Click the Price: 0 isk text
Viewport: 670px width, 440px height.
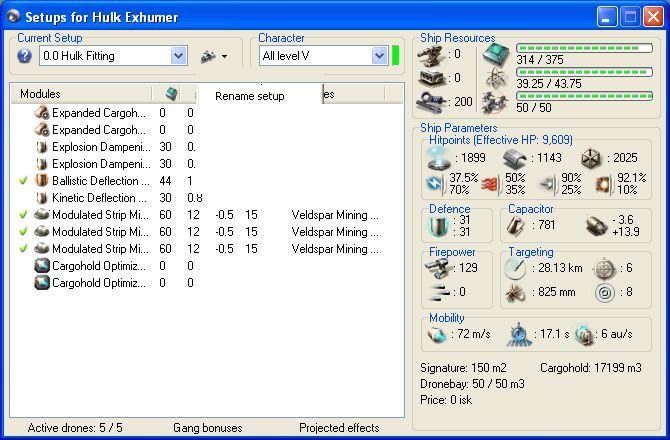pyautogui.click(x=446, y=400)
